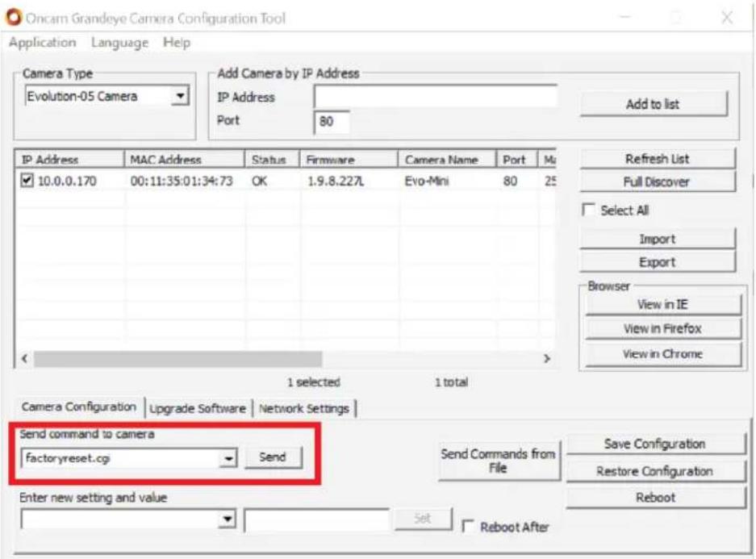Click the new setting value input field
Viewport: 756px width, 559px height.
click(x=317, y=520)
